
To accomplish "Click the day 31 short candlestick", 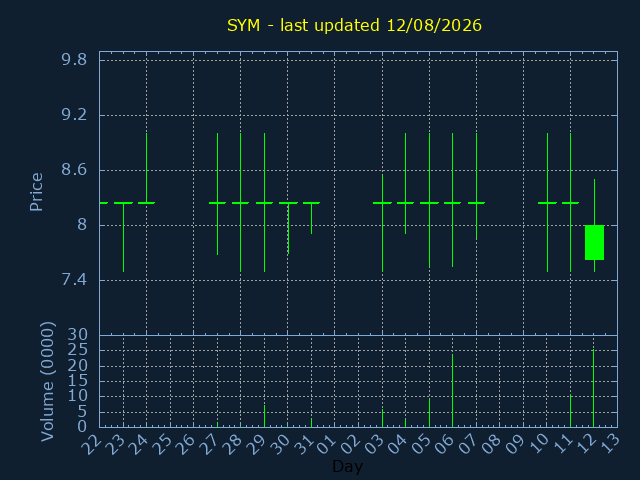I will 311,218.
